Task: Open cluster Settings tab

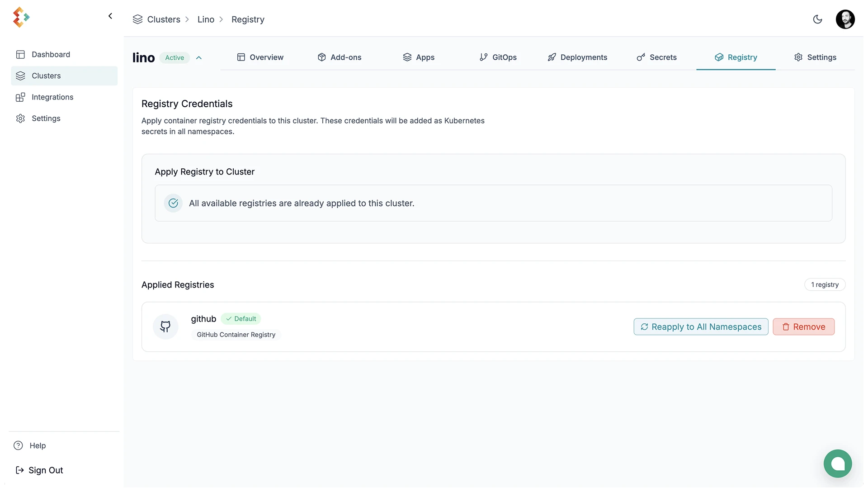Action: pos(815,57)
